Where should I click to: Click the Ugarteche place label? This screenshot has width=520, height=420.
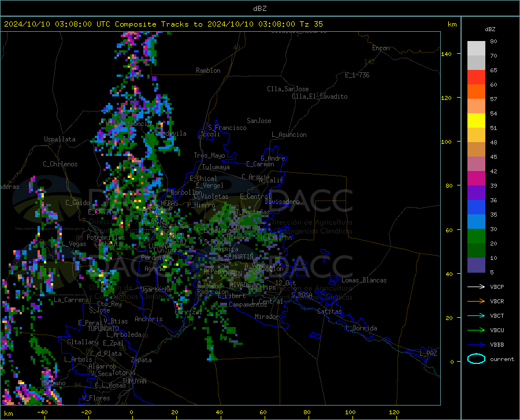point(156,289)
